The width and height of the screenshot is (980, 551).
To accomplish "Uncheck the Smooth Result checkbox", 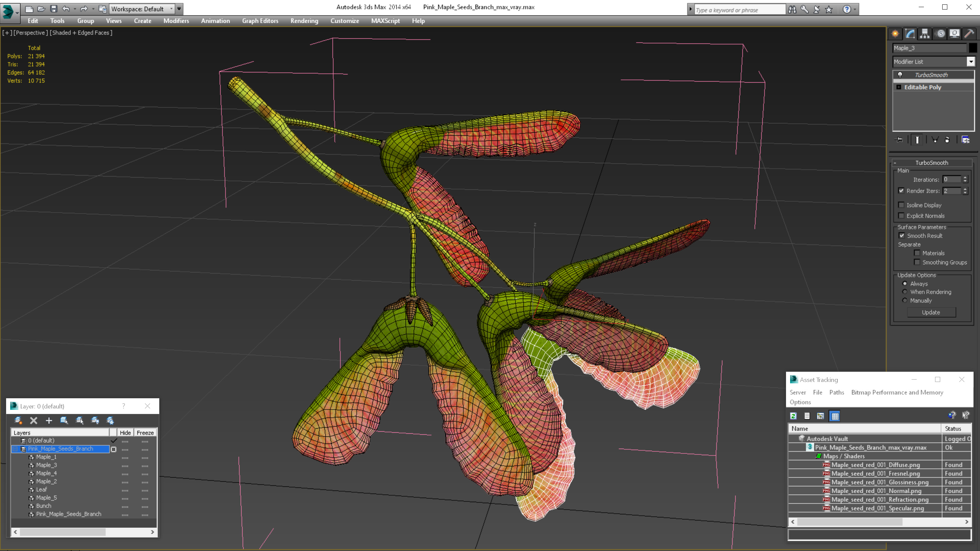I will tap(902, 236).
